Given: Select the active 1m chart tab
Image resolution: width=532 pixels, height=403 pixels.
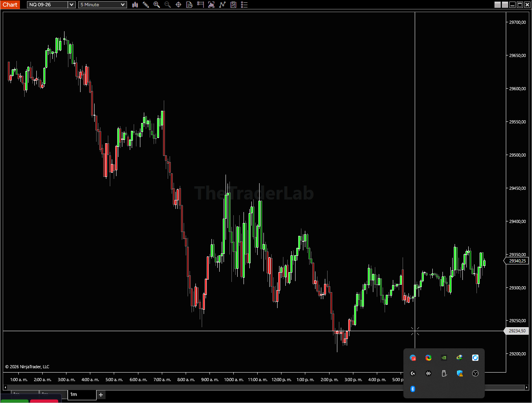Looking at the screenshot, I should click(82, 394).
